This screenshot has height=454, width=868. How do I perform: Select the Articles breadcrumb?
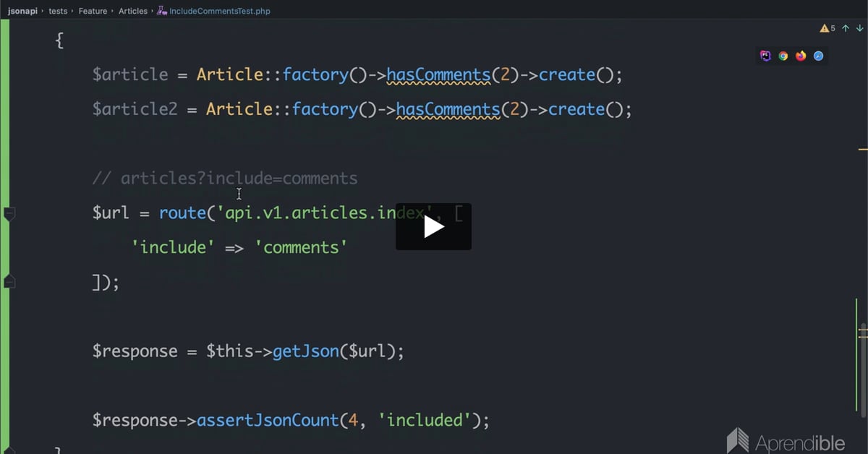coord(132,11)
